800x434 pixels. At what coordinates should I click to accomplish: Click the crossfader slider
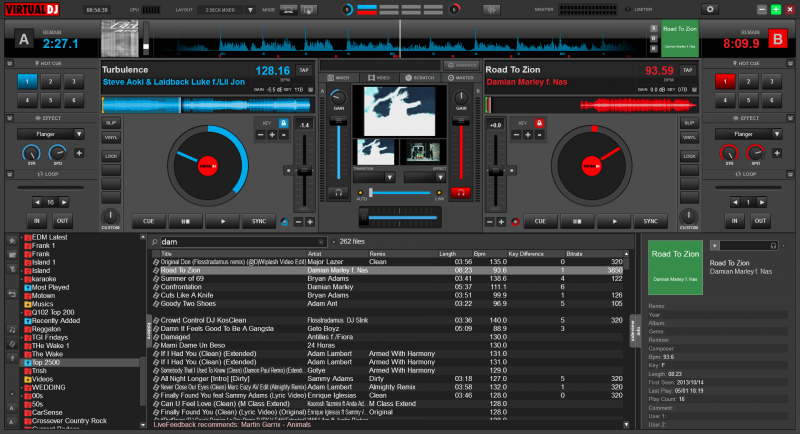[x=401, y=217]
